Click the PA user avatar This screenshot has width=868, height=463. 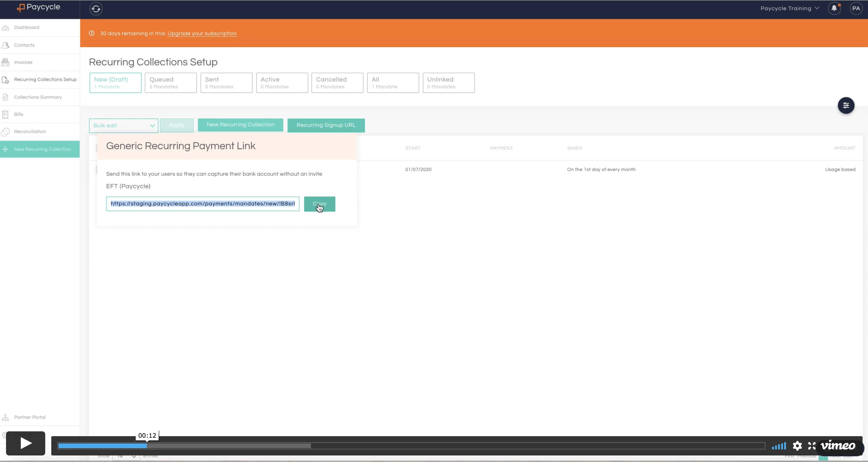856,8
